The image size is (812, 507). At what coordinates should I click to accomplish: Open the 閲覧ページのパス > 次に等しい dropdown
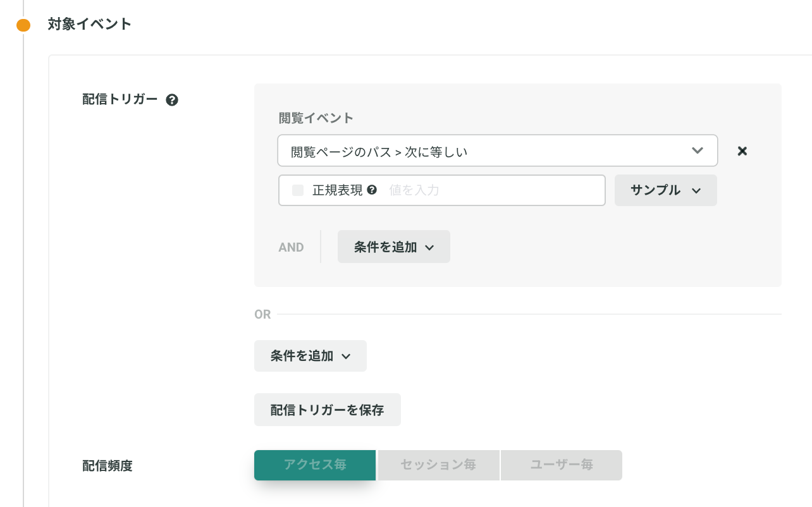[x=498, y=150]
